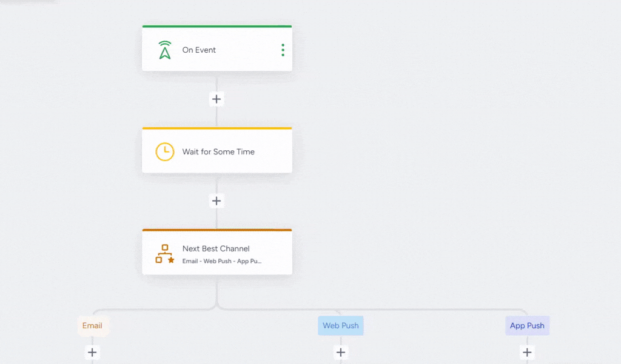Select the App Push branch label

(x=527, y=326)
